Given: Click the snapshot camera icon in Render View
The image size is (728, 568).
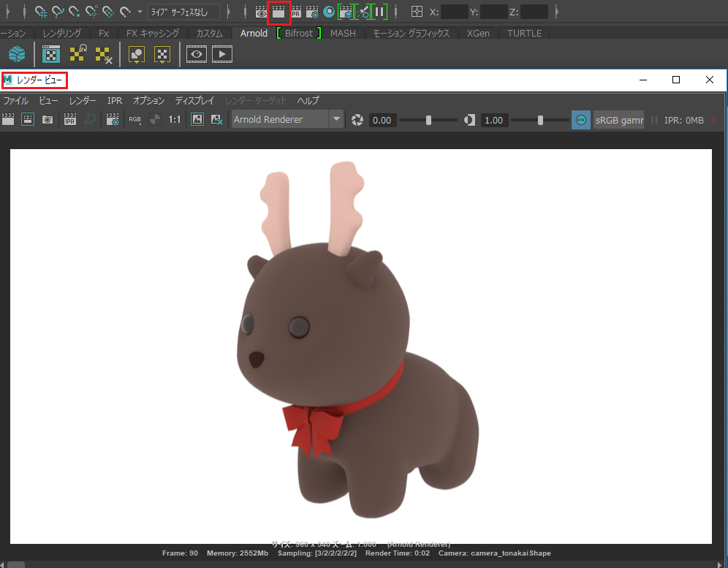Looking at the screenshot, I should point(48,120).
